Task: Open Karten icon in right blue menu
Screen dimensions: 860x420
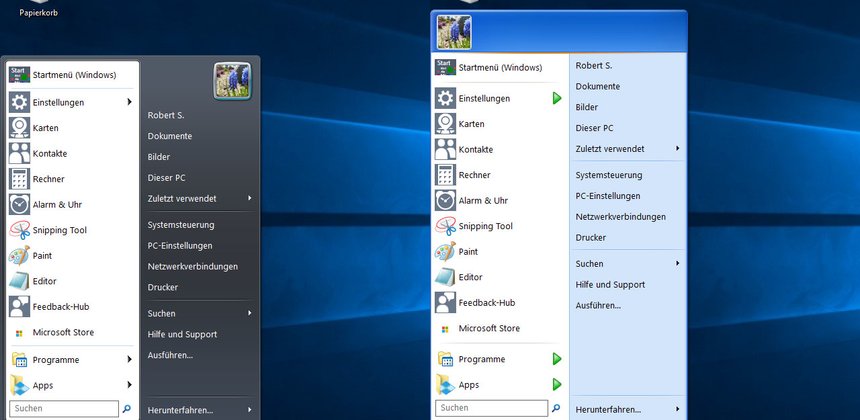Action: (x=445, y=124)
